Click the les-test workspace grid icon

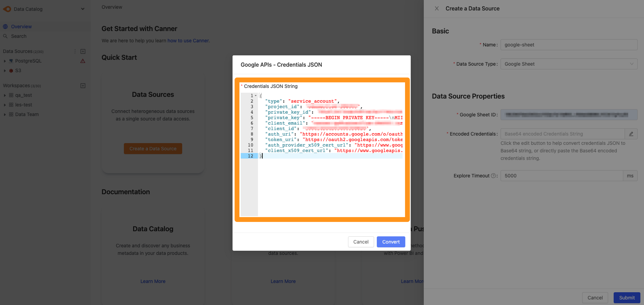(x=11, y=105)
